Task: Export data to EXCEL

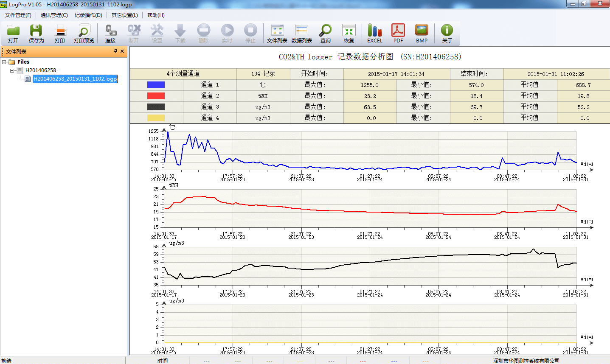Action: pos(374,33)
